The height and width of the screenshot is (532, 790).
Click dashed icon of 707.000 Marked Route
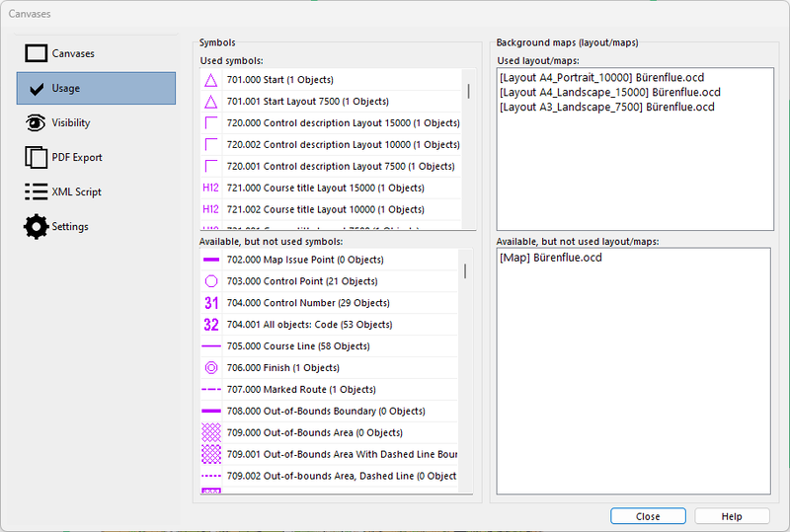pos(211,390)
